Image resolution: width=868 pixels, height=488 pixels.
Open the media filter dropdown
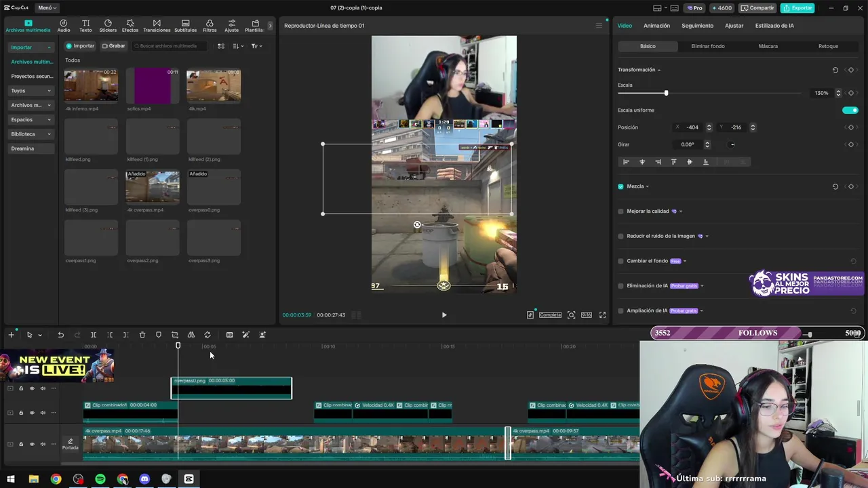[256, 46]
